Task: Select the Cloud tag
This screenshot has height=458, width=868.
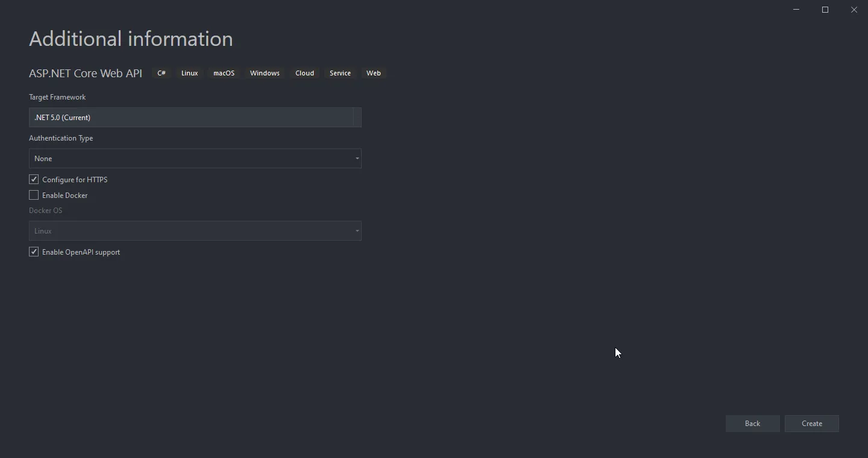Action: [x=304, y=73]
